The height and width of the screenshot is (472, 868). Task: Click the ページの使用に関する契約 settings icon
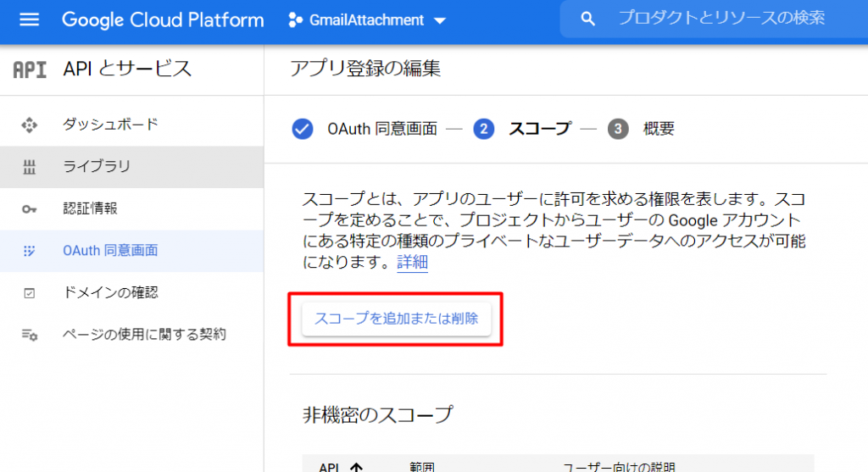pos(30,335)
